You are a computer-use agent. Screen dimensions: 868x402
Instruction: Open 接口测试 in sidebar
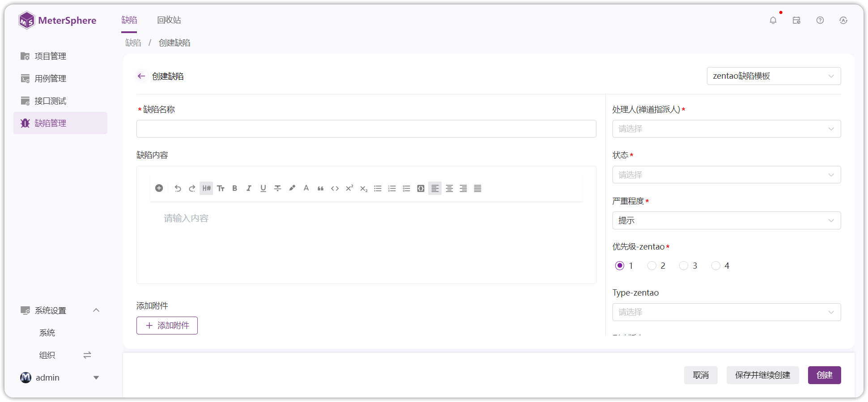60,101
